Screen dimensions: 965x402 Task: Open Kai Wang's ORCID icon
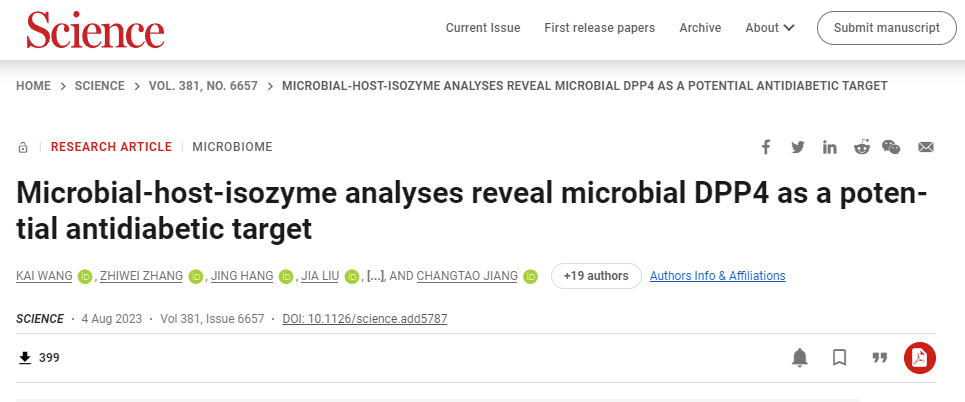(x=85, y=276)
